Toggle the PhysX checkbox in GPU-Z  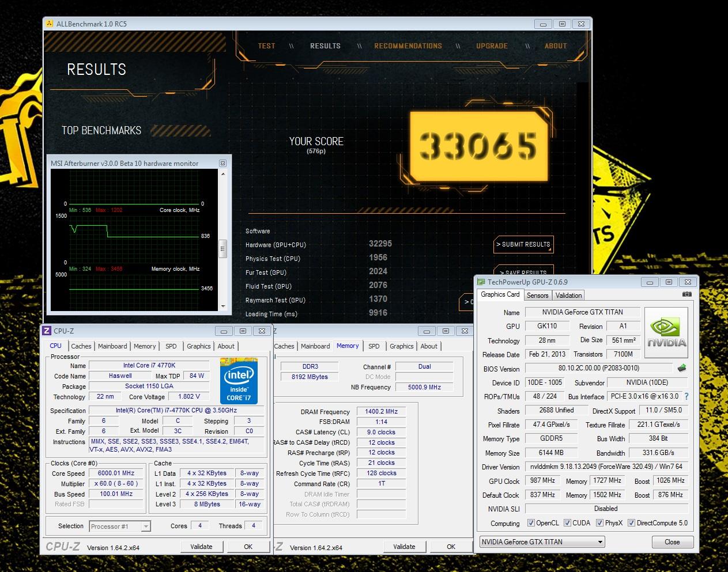[x=599, y=523]
